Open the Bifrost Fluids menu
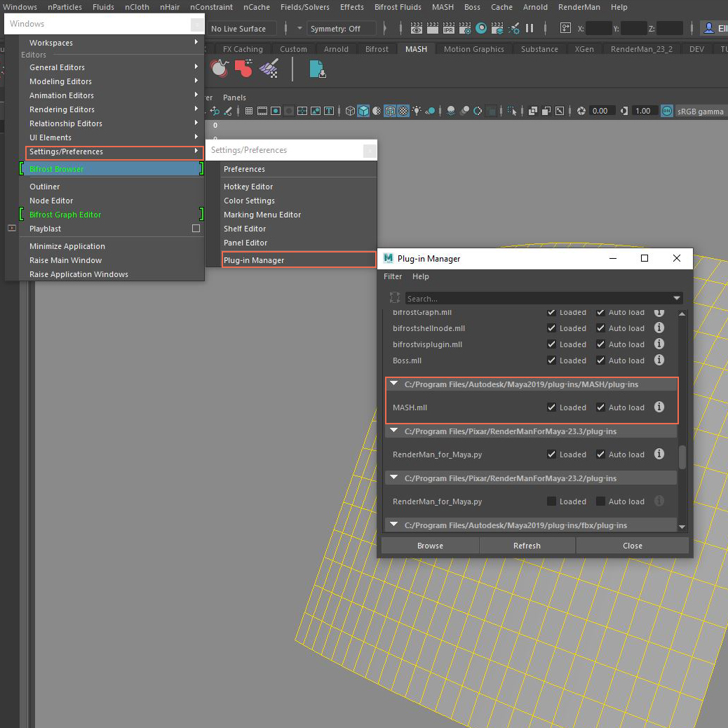 tap(398, 7)
